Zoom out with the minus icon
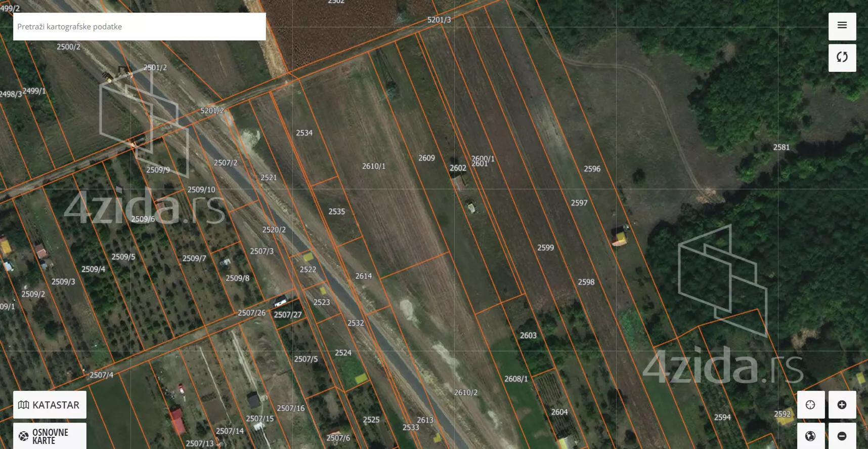868x449 pixels. [x=842, y=436]
